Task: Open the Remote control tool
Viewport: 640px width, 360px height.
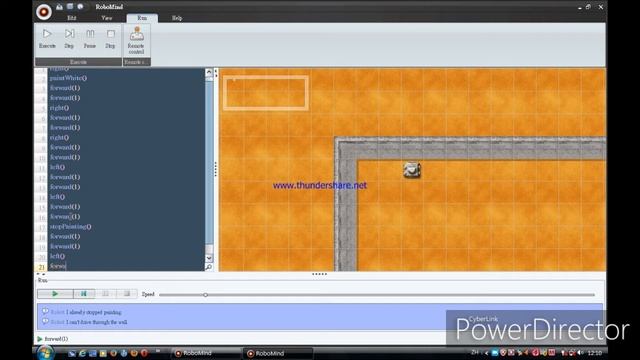Action: point(136,40)
